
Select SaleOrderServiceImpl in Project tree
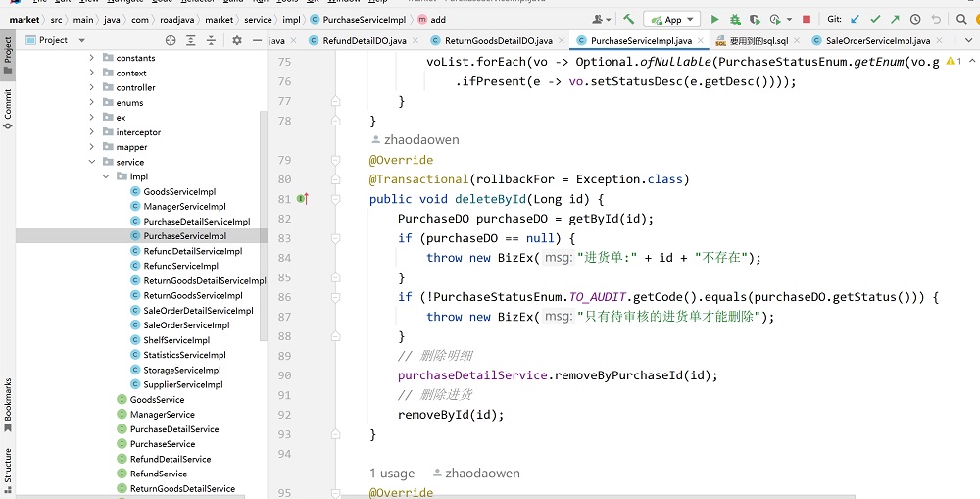click(186, 325)
